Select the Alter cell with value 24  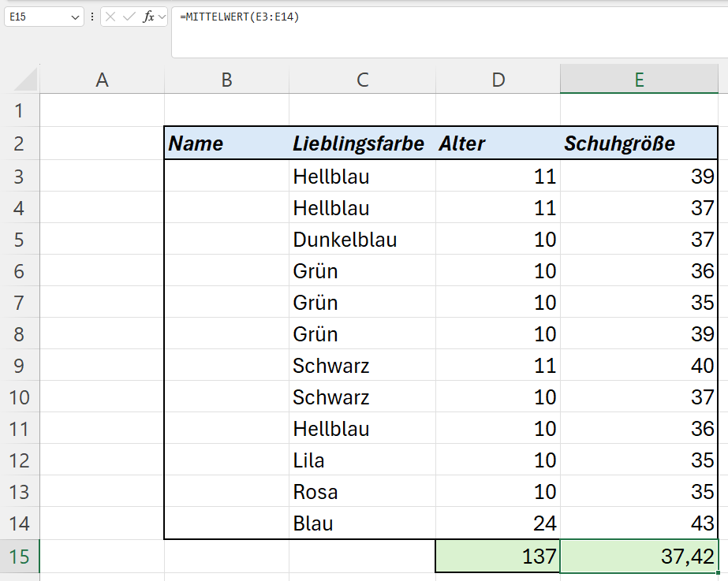(498, 523)
